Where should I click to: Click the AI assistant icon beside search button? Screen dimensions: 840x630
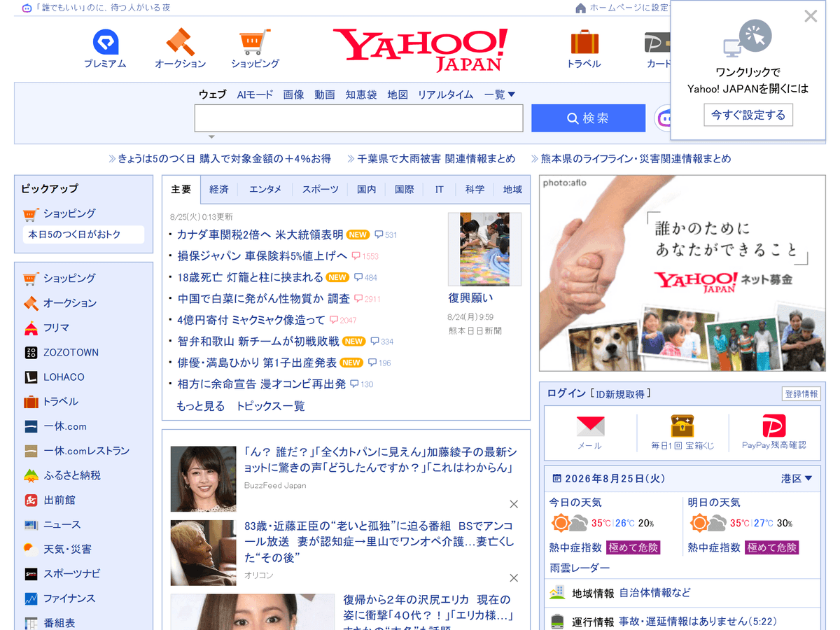pos(664,118)
